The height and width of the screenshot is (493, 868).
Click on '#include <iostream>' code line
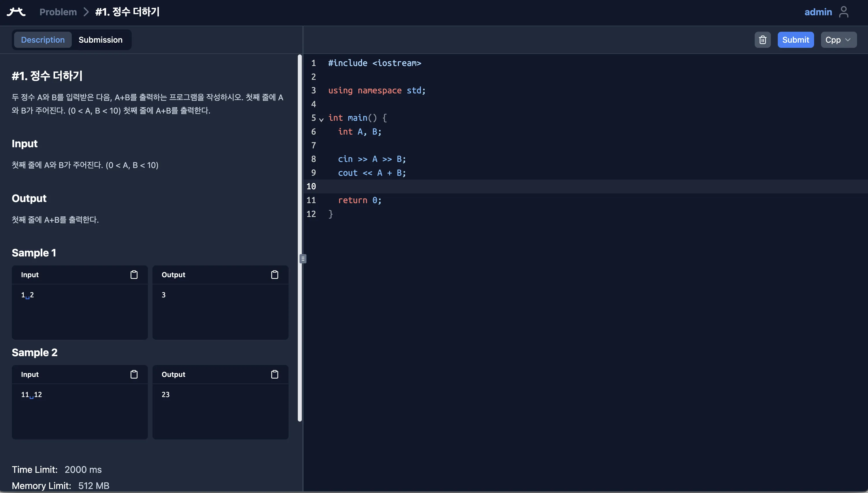click(x=374, y=63)
